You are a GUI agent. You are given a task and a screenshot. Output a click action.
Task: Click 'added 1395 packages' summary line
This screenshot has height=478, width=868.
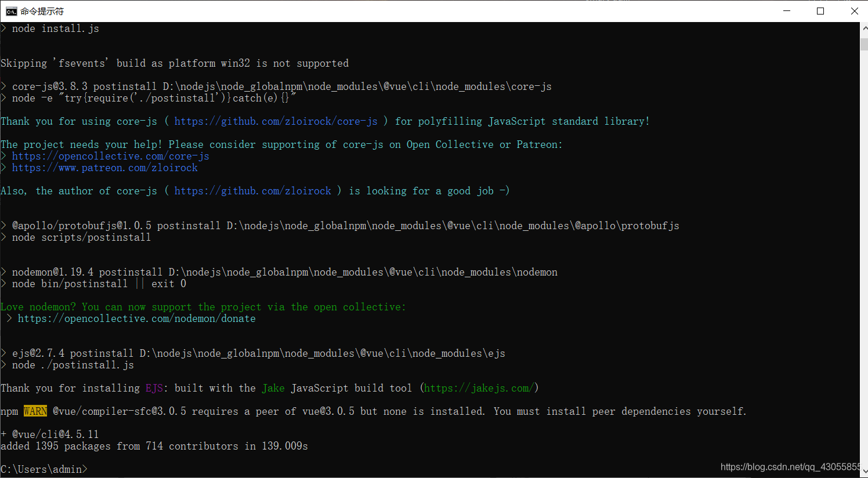coord(154,446)
